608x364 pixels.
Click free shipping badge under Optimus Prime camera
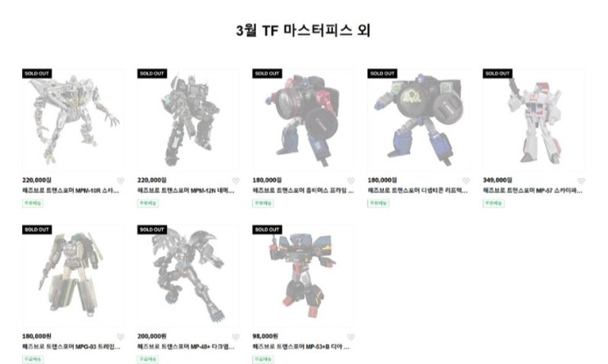tap(263, 203)
